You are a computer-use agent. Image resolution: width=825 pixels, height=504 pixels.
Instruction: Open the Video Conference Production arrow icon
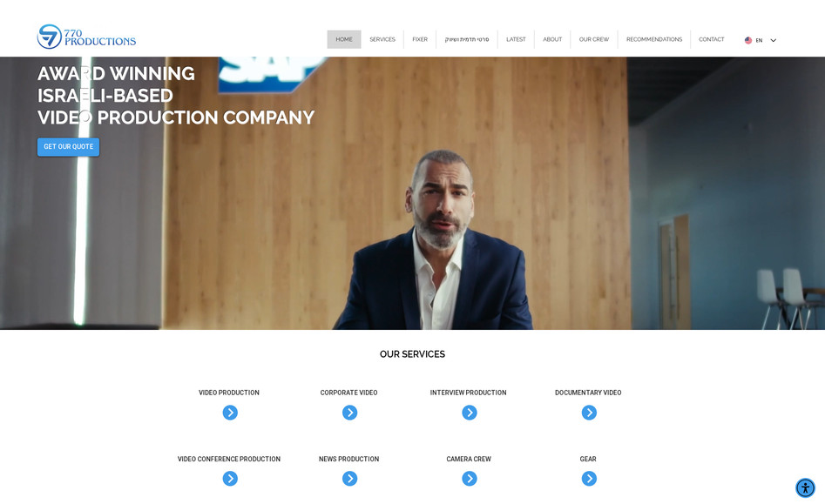coord(230,478)
